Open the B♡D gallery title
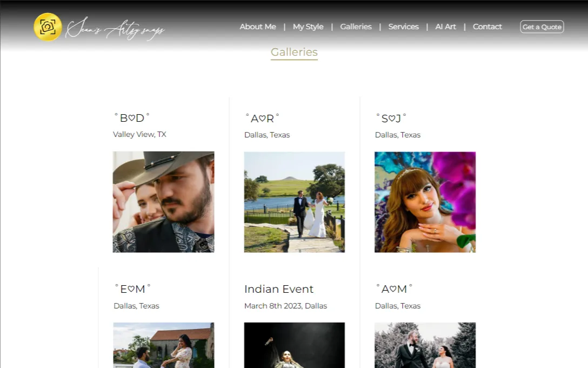Image resolution: width=588 pixels, height=368 pixels. pyautogui.click(x=132, y=118)
